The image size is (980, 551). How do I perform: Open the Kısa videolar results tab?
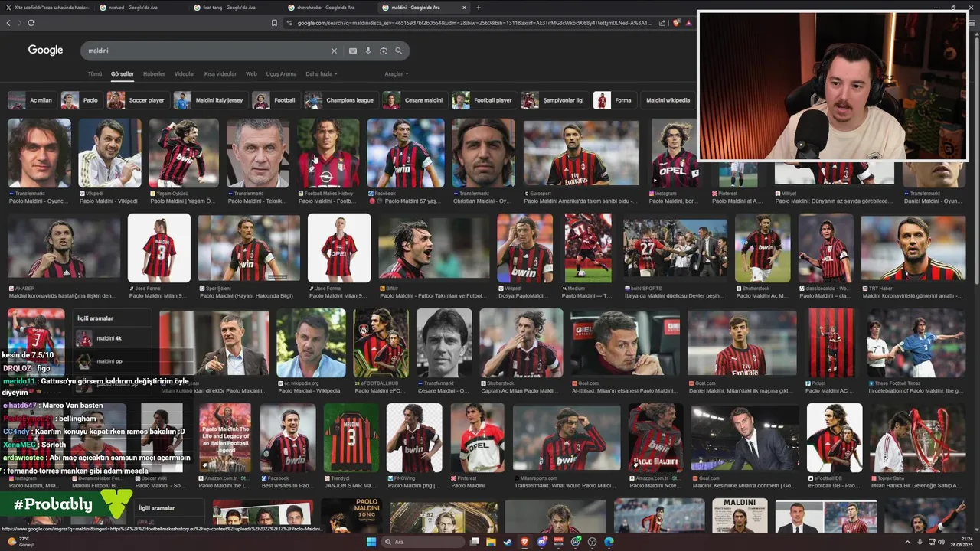[220, 74]
